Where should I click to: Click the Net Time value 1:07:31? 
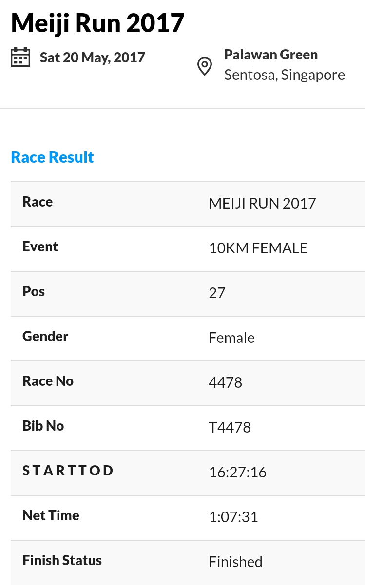[233, 517]
